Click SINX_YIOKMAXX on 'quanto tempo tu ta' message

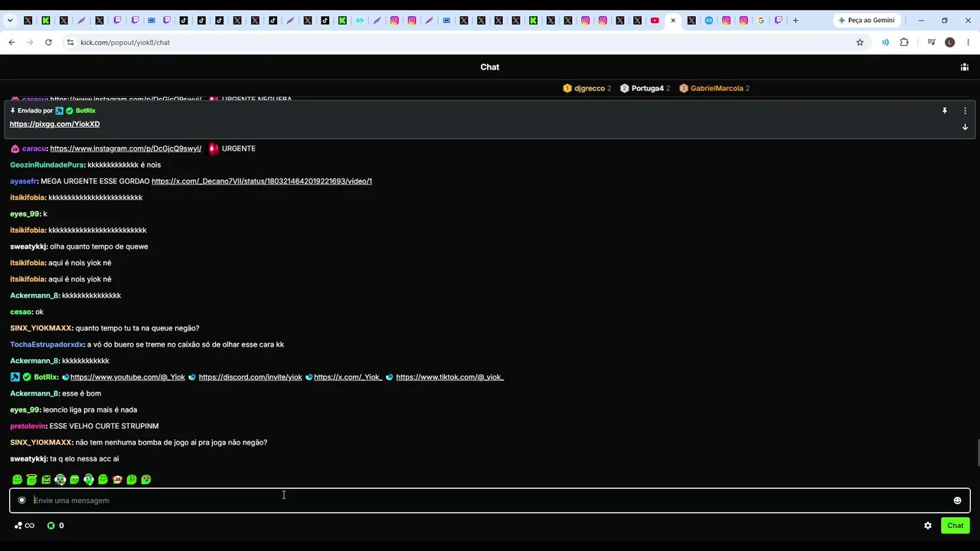click(x=41, y=328)
